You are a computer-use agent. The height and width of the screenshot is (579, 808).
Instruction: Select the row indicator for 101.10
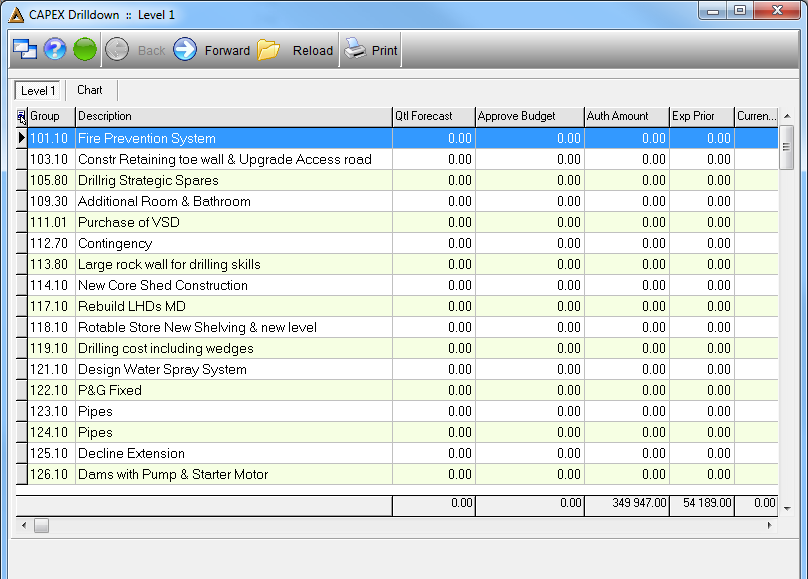22,138
